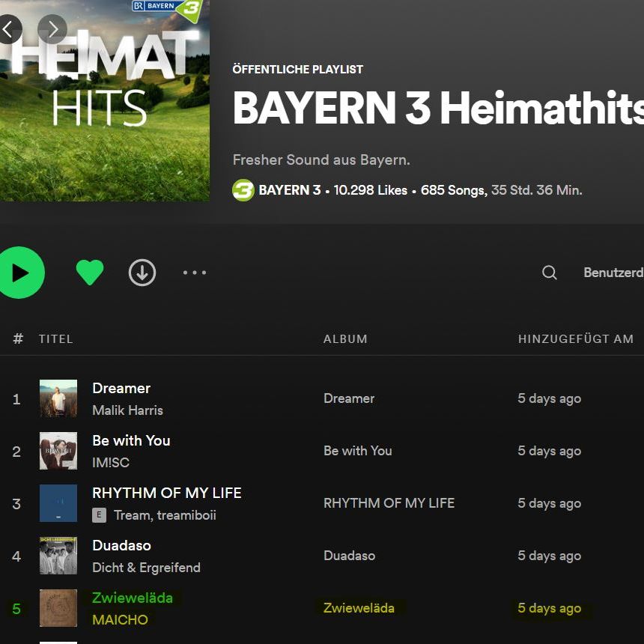
Task: Open the three-dot more options menu
Action: (x=194, y=273)
